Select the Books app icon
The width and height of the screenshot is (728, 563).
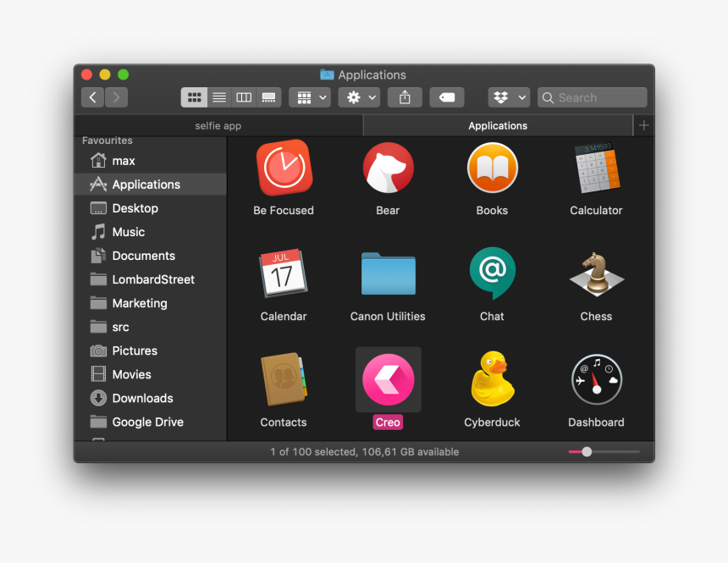click(492, 168)
